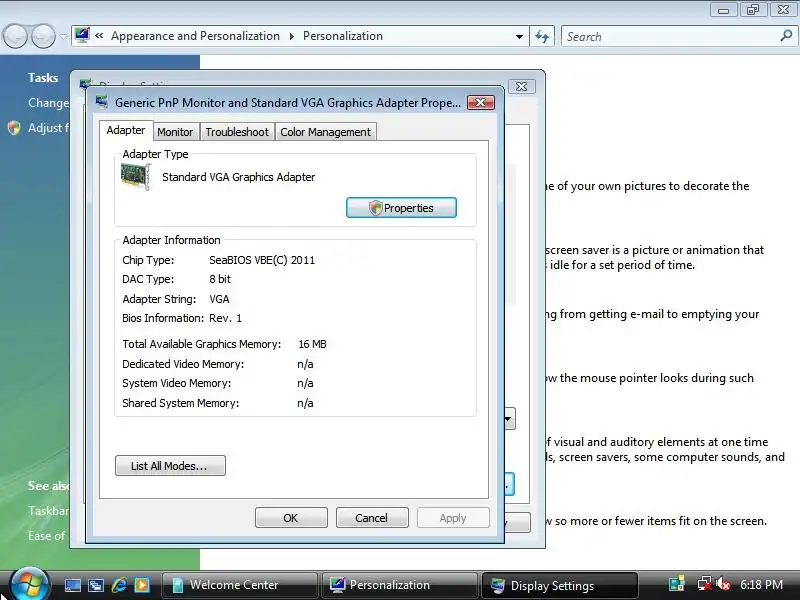Open the Change desktop icons task link
800x600 pixels.
pyautogui.click(x=48, y=103)
